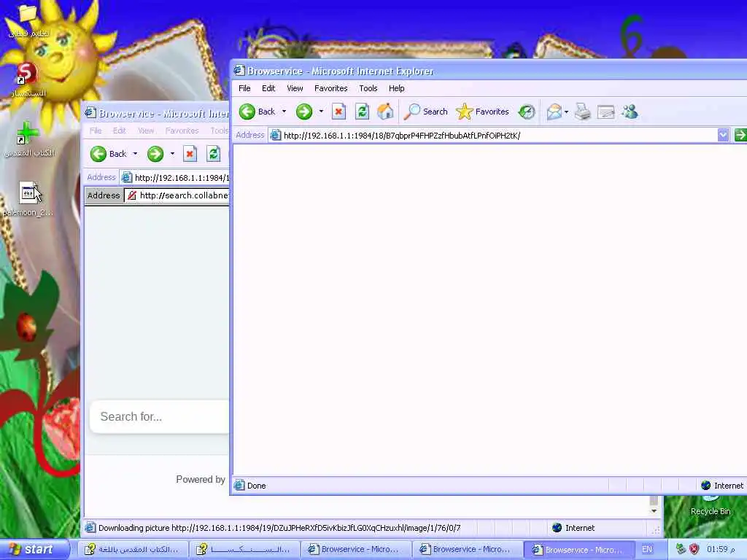Open the Favorites star pane in the front IE toolbar
The height and width of the screenshot is (560, 747).
pos(482,112)
